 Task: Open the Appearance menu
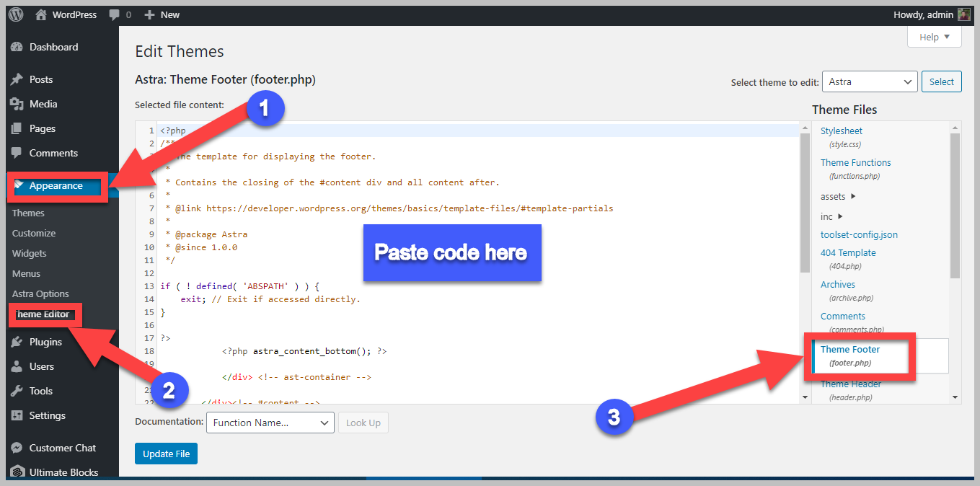coord(58,186)
